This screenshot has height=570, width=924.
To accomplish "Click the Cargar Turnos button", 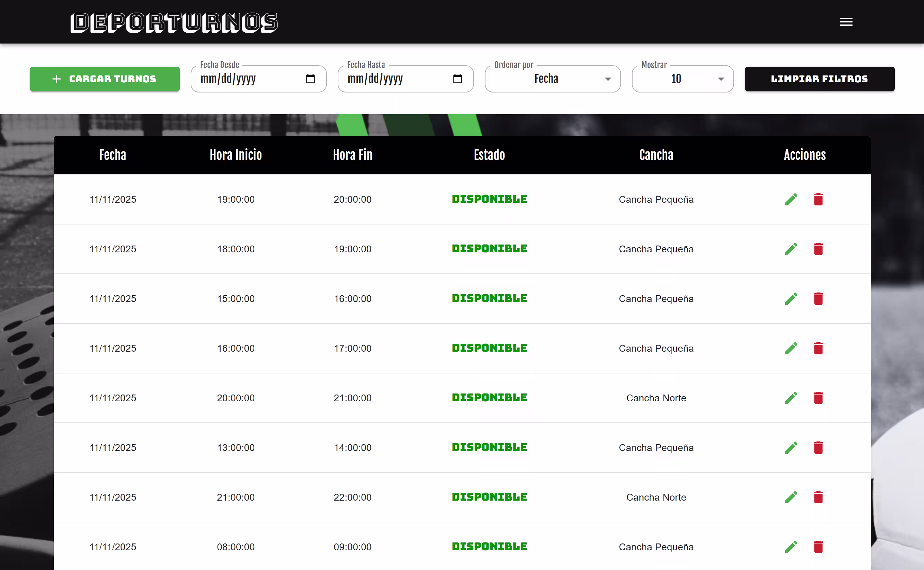I will pos(105,79).
